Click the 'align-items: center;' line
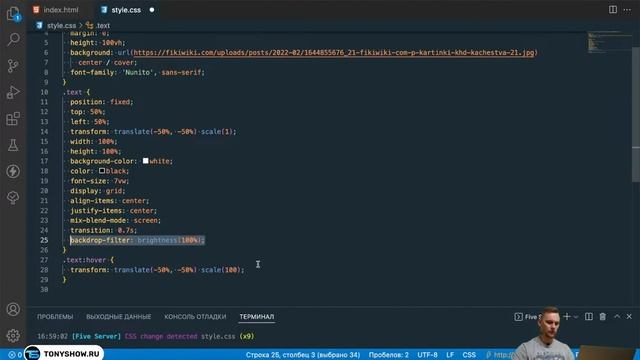Image resolution: width=640 pixels, height=360 pixels. click(109, 201)
